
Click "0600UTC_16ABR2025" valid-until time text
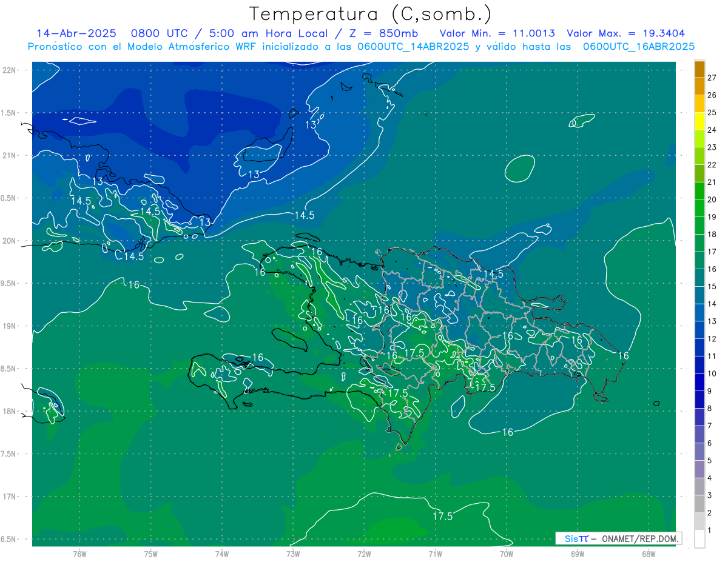tap(638, 47)
